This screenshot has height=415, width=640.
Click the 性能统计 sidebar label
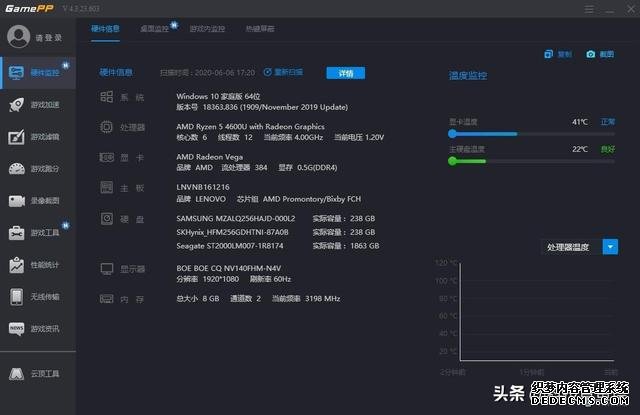[x=45, y=265]
